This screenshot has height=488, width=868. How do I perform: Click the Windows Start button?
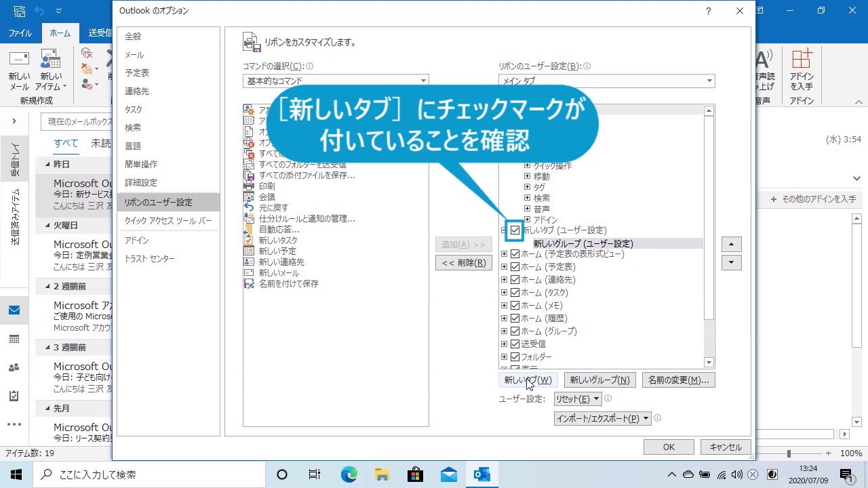pyautogui.click(x=16, y=474)
